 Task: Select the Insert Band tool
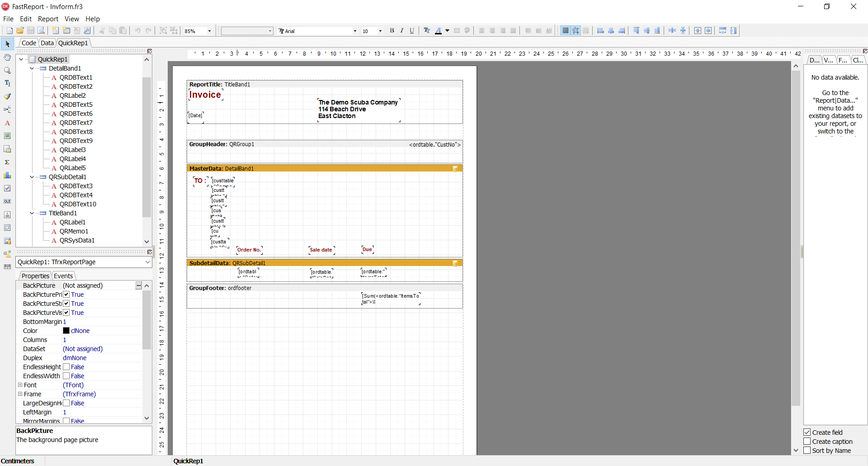(x=7, y=109)
